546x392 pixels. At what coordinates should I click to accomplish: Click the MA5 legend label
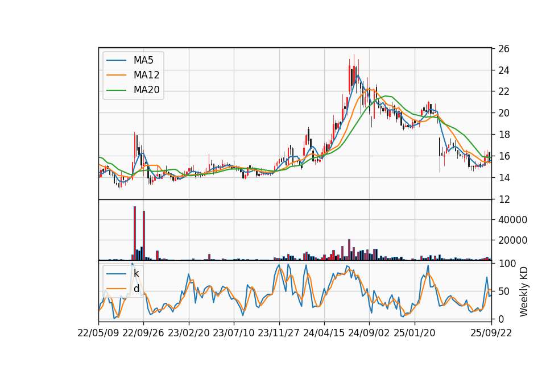coord(143,60)
